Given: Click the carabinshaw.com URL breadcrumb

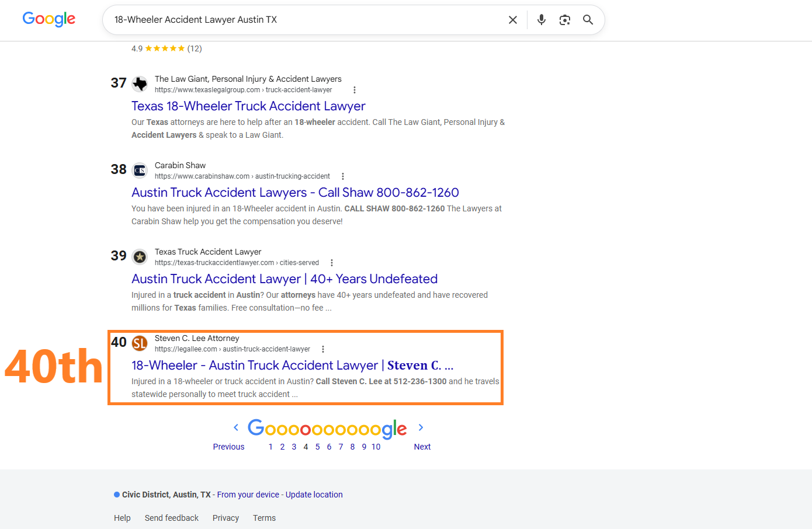Looking at the screenshot, I should [x=242, y=176].
